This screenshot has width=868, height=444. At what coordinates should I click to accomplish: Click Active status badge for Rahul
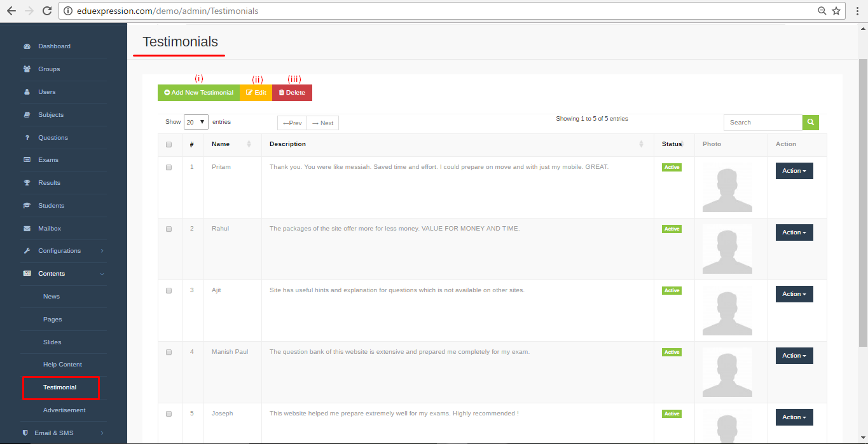pyautogui.click(x=672, y=229)
